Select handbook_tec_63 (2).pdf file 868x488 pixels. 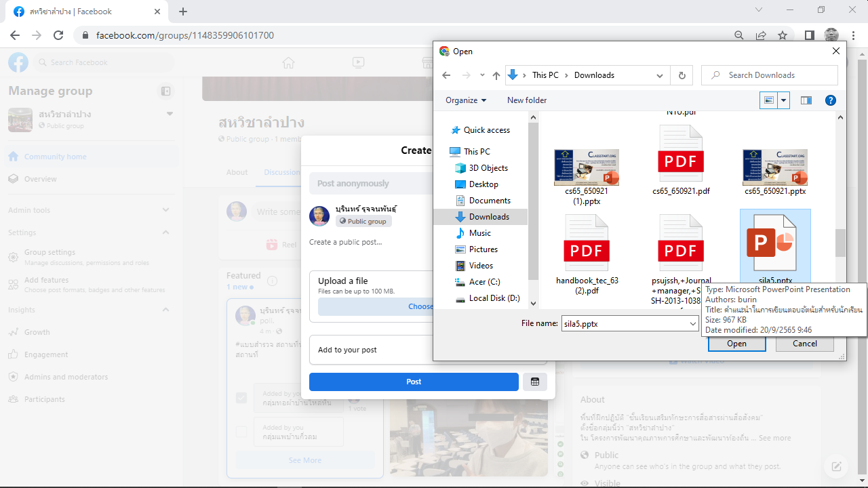[587, 256]
